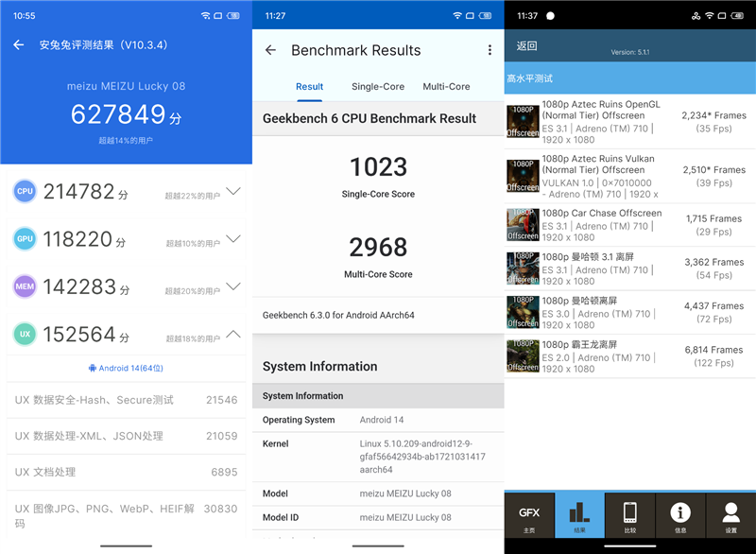The height and width of the screenshot is (554, 756).
Task: Tap the purple MEM score icon
Action: point(25,286)
